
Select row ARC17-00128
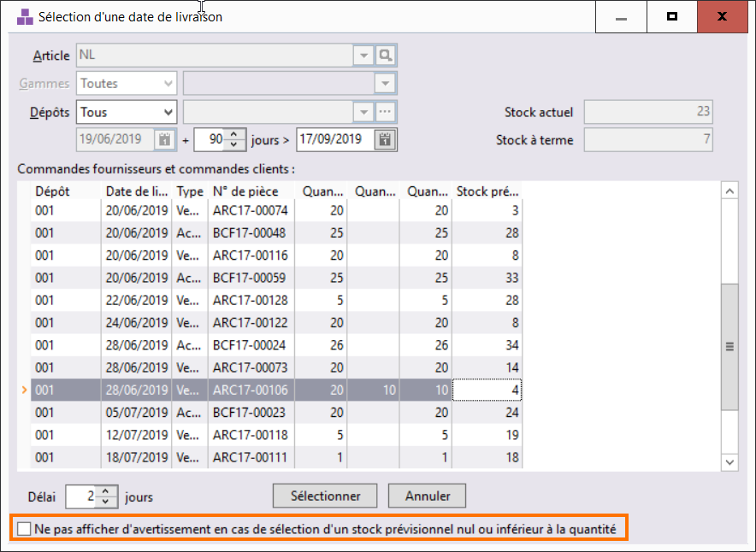[x=276, y=301]
